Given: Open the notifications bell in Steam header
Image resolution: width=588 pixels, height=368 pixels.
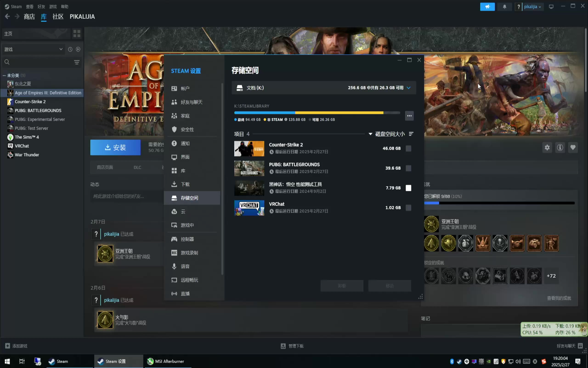Looking at the screenshot, I should point(505,6).
